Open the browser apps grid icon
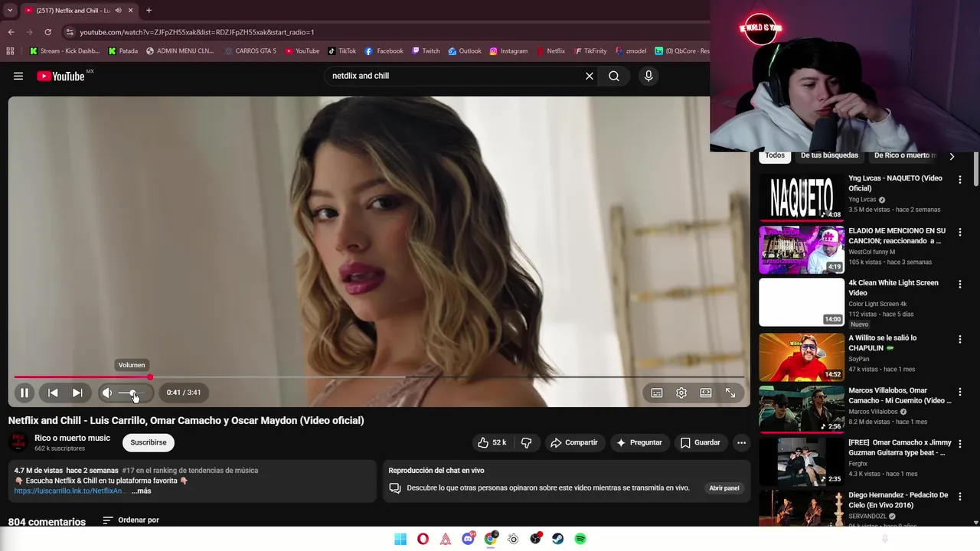 click(10, 51)
